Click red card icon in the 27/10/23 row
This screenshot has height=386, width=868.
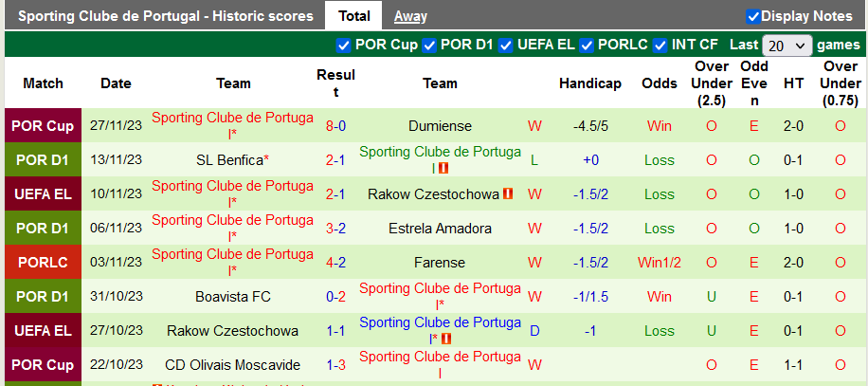446,339
